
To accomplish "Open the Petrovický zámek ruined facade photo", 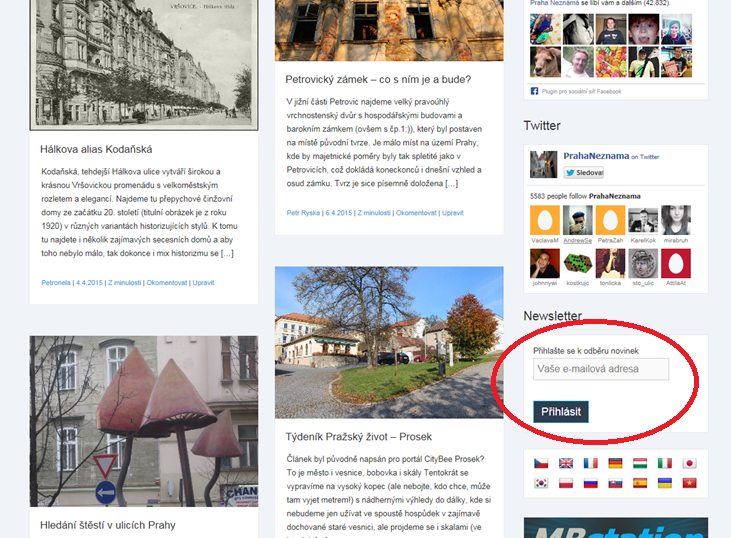I will [x=389, y=30].
